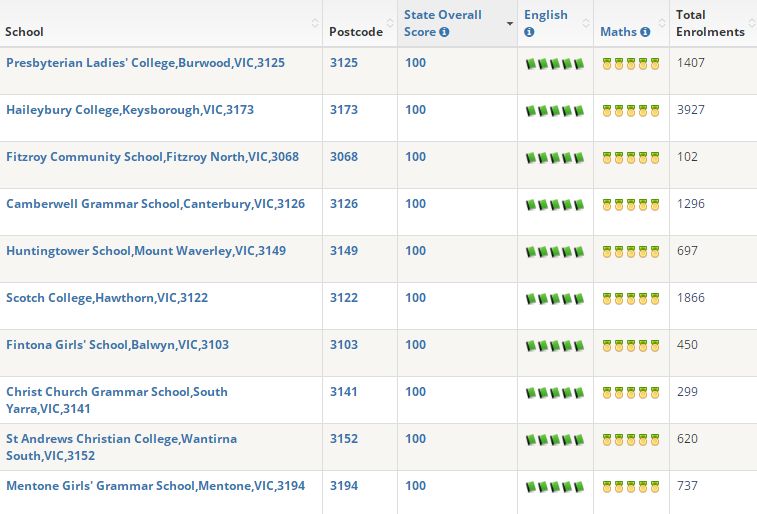Click the Maths column info icon

645,32
